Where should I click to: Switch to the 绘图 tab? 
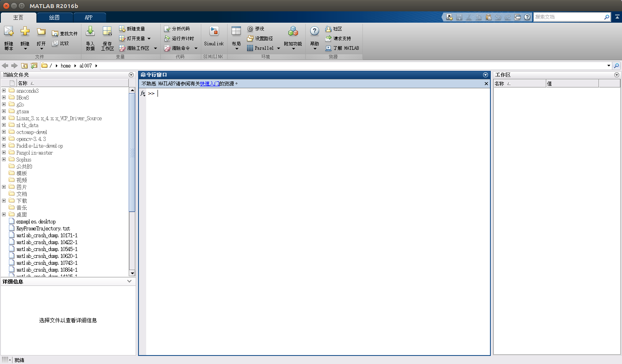55,17
